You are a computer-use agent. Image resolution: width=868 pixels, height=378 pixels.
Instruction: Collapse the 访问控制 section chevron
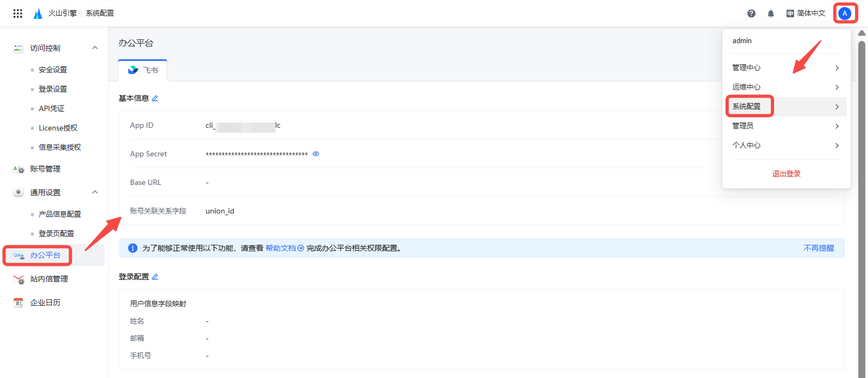[x=95, y=48]
